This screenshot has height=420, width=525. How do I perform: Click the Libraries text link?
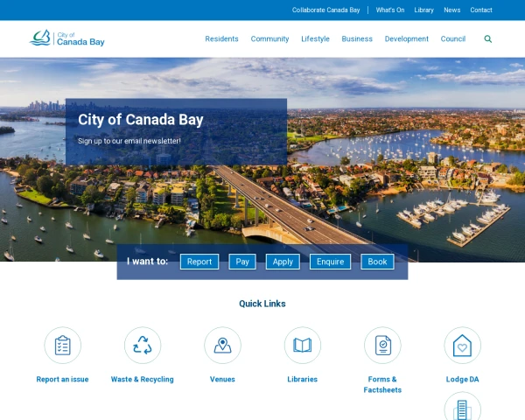pos(303,379)
